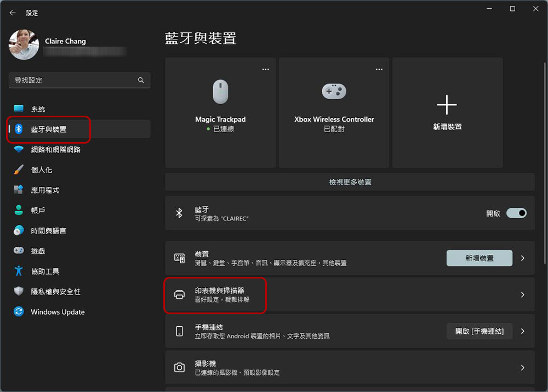The width and height of the screenshot is (548, 392).
Task: Expand the 裝置 row chevron
Action: pos(522,258)
